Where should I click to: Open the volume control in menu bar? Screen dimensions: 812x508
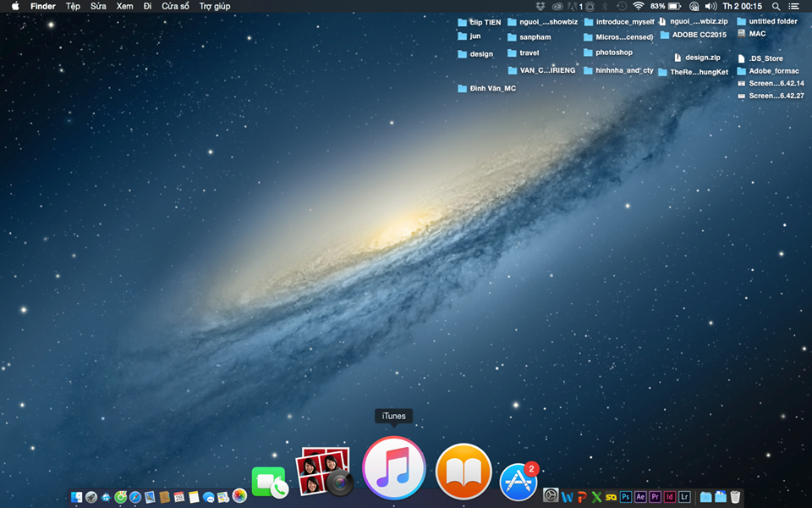tap(710, 6)
